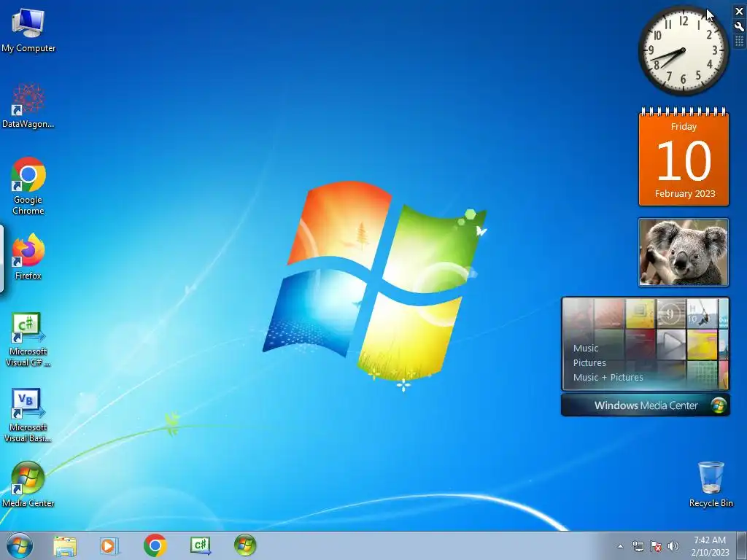Open Google Chrome from the taskbar

click(x=155, y=545)
